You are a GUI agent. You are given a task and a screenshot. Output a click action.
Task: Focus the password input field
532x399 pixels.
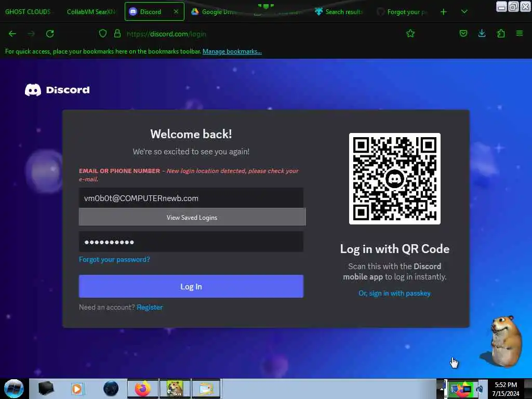[191, 242]
